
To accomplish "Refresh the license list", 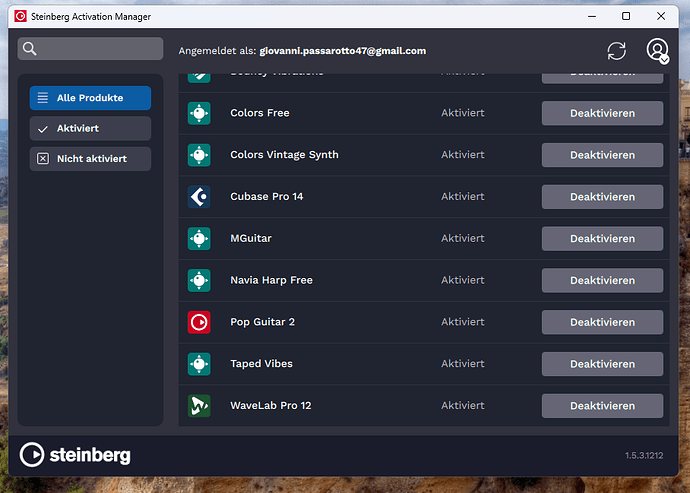I will pyautogui.click(x=617, y=51).
